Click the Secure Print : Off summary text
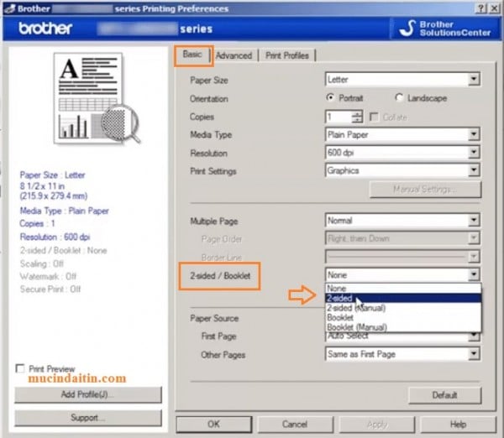This screenshot has height=438, width=504. pos(50,289)
